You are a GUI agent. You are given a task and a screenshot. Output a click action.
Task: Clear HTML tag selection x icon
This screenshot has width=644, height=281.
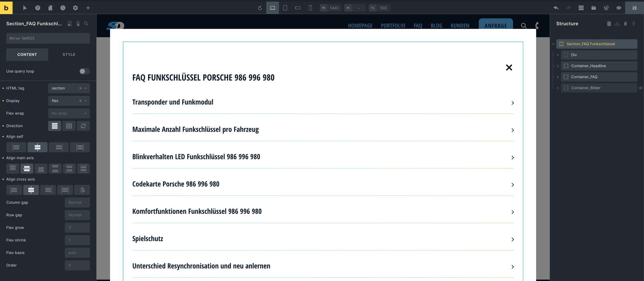click(x=80, y=88)
